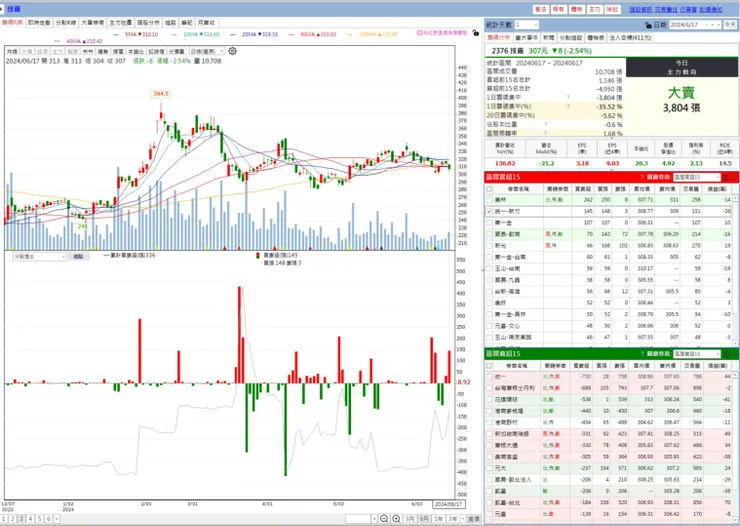This screenshot has height=526, width=740.
Task: Switch to 月營收 tab
Action: point(206,23)
